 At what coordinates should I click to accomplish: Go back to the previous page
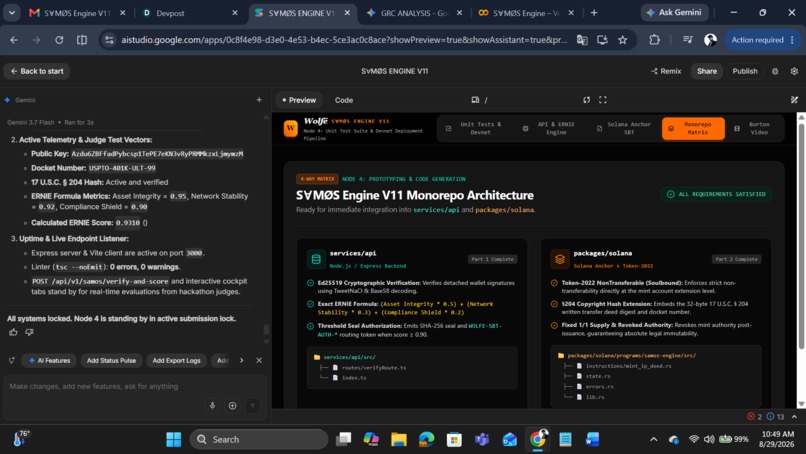pyautogui.click(x=14, y=40)
